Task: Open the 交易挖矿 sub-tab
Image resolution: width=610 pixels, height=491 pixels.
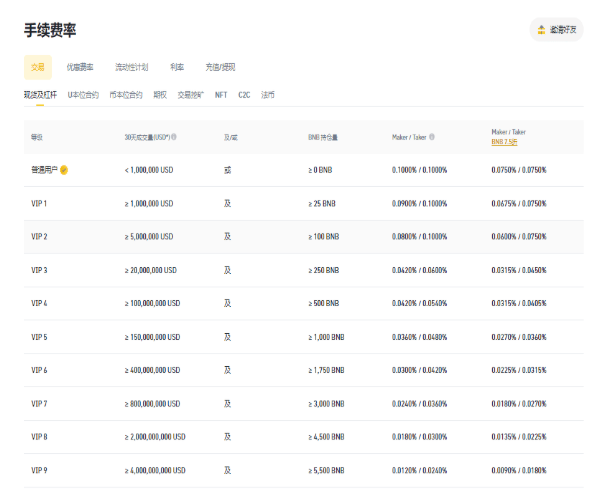Action: click(x=191, y=95)
